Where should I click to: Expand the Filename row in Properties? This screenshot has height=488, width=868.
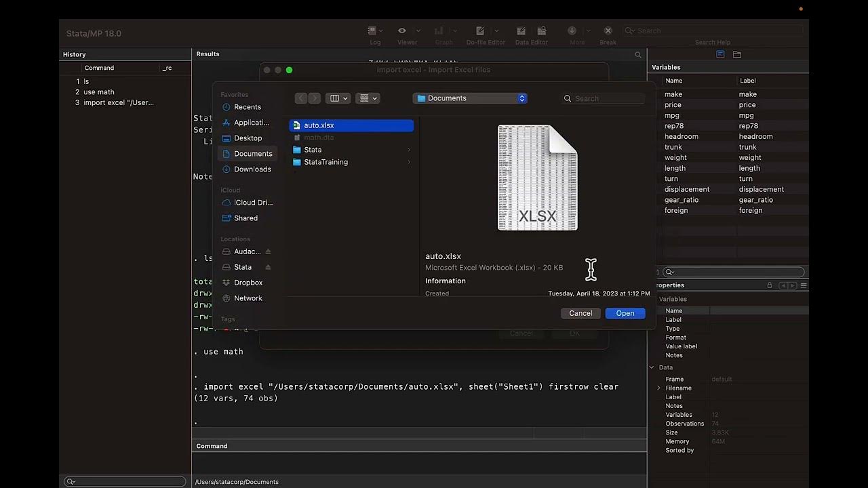click(658, 388)
